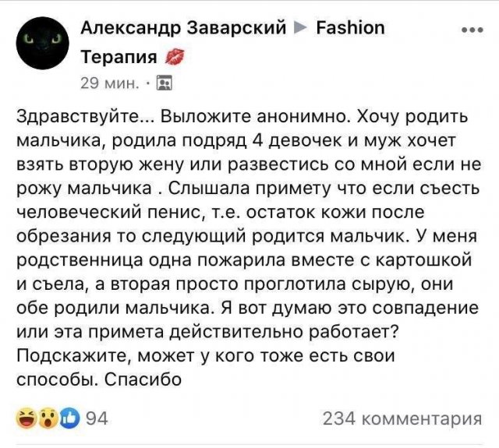Viewport: 499px width, 448px height.
Task: Click the word Подскажите in post
Action: click(x=69, y=357)
